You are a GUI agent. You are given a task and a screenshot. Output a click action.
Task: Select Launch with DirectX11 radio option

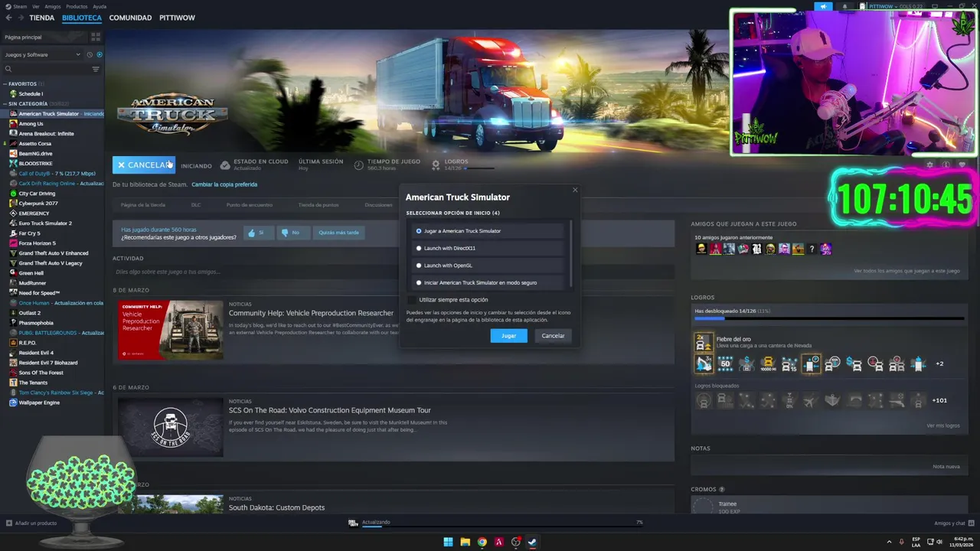point(419,248)
